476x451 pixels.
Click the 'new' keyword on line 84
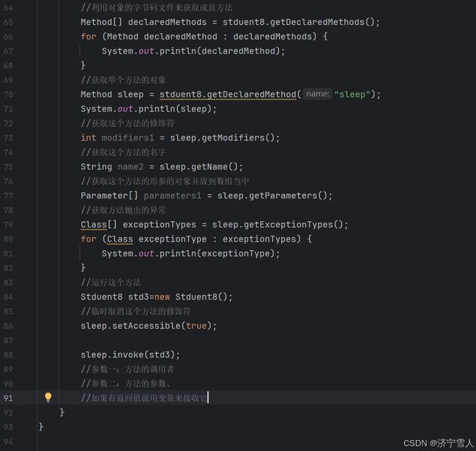(x=162, y=297)
